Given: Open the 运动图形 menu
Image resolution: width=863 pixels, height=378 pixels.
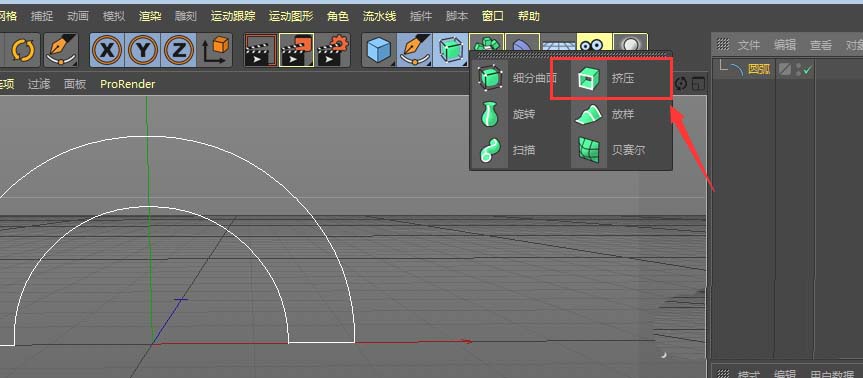Looking at the screenshot, I should [291, 17].
